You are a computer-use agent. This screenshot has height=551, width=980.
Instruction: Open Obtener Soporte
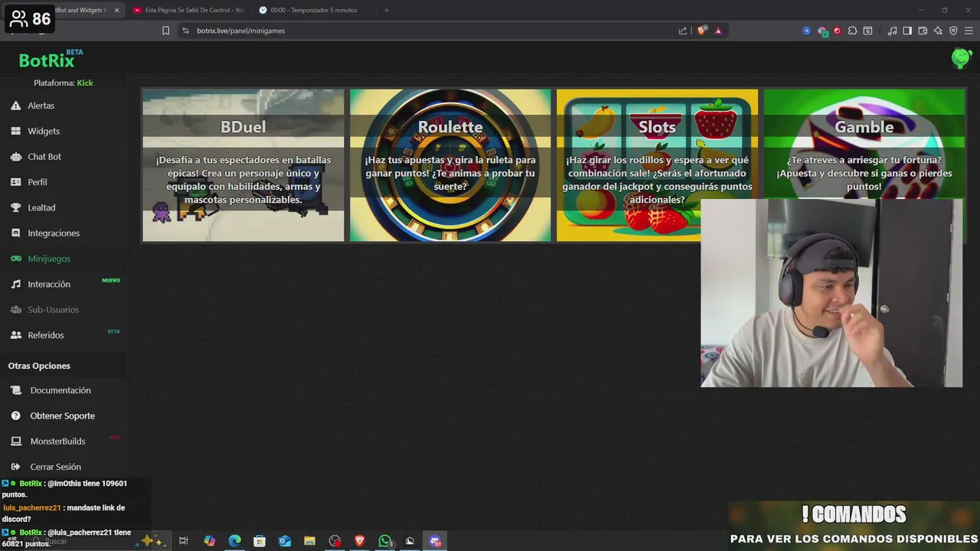coord(63,416)
